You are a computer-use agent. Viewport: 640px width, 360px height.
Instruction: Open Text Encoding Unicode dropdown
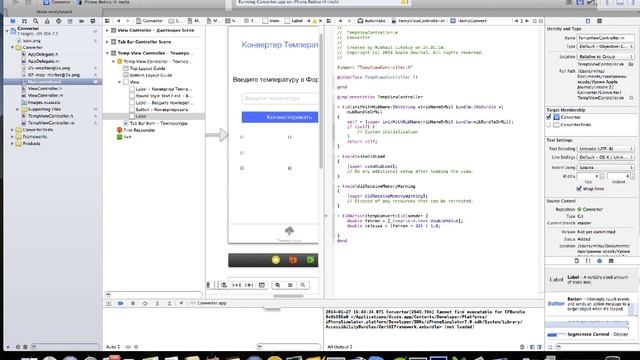(x=606, y=149)
